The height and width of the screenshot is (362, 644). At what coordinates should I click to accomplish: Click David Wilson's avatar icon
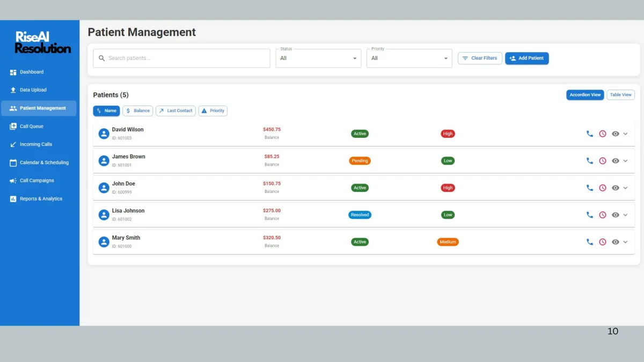click(104, 134)
